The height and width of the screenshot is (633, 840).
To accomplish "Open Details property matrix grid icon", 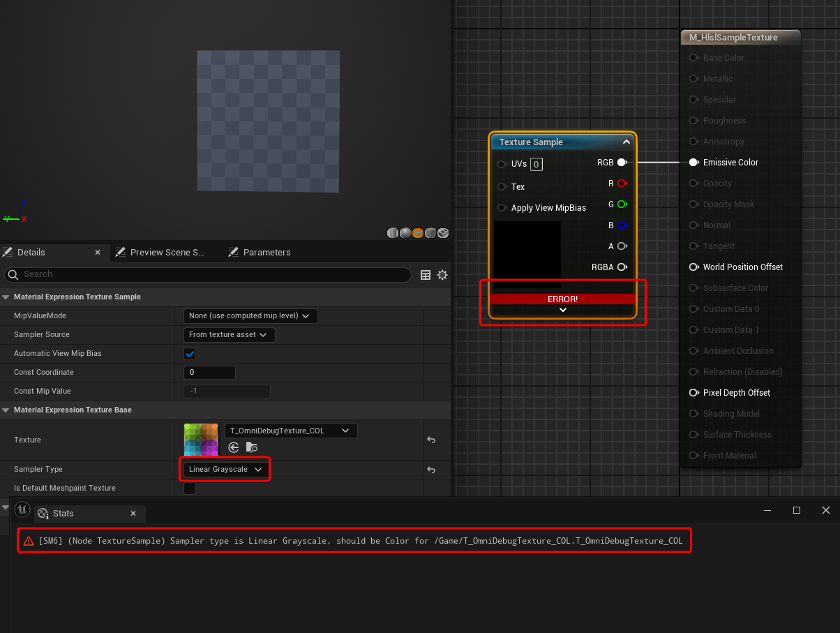I will (x=426, y=275).
